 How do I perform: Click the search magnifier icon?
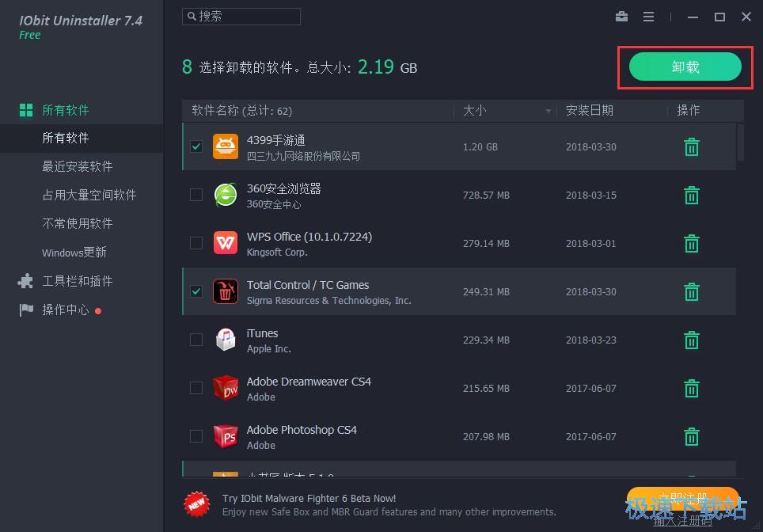click(192, 16)
